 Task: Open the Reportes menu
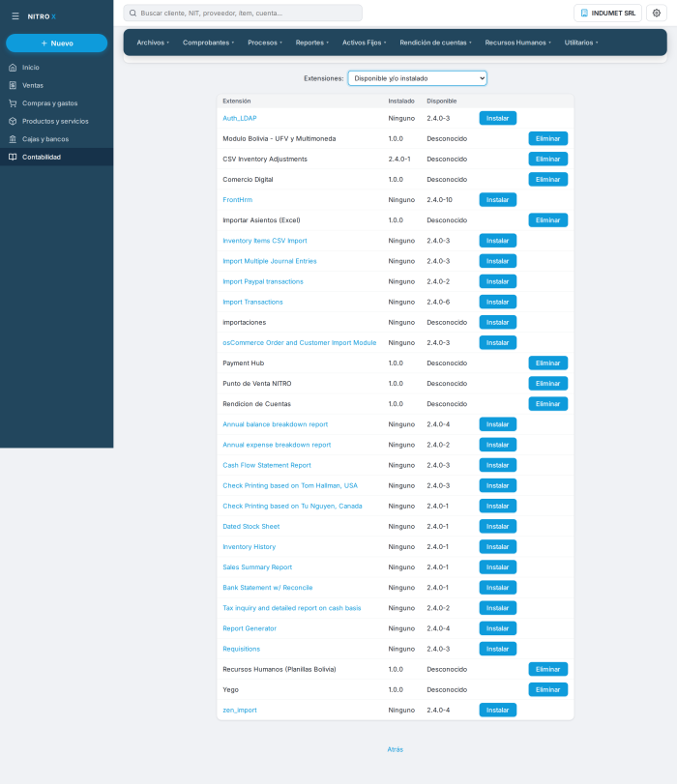click(311, 43)
